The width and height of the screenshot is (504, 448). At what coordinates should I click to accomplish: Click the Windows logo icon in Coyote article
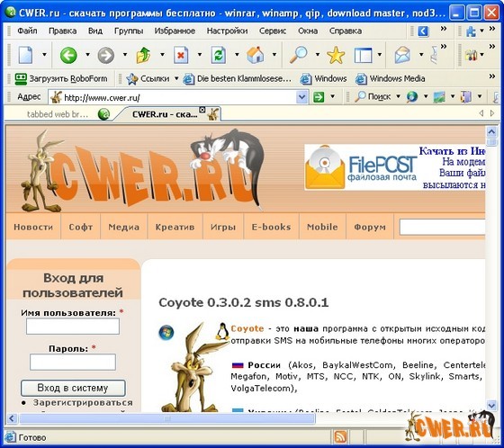[x=166, y=332]
